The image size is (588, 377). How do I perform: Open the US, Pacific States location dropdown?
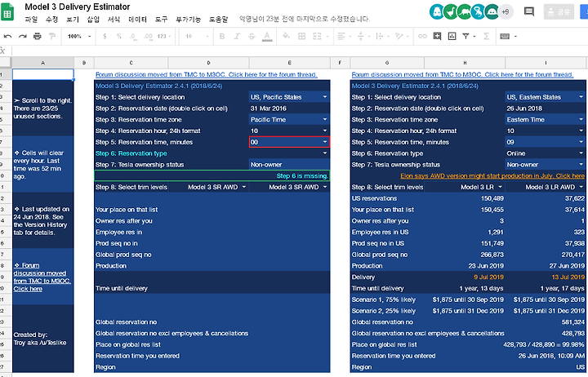coord(325,97)
